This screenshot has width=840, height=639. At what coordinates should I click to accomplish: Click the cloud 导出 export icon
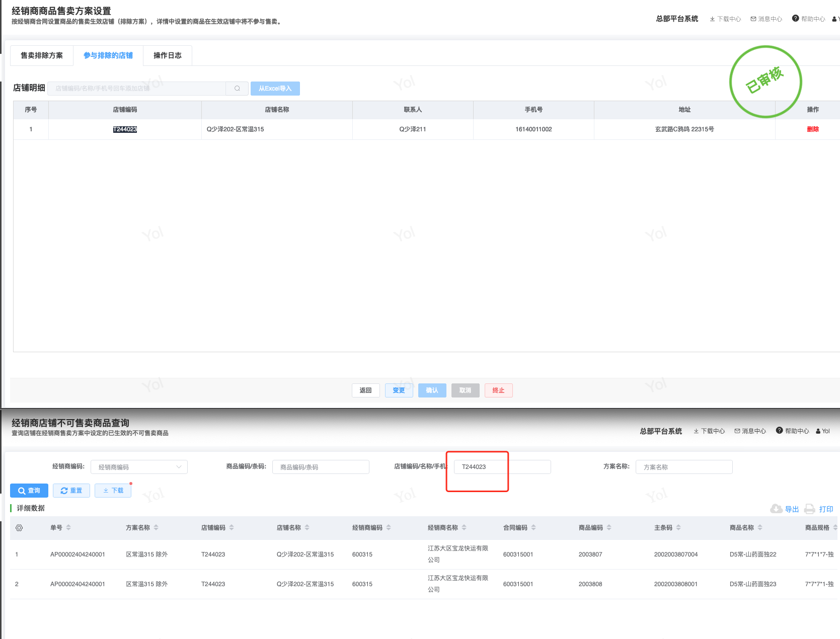(x=776, y=509)
